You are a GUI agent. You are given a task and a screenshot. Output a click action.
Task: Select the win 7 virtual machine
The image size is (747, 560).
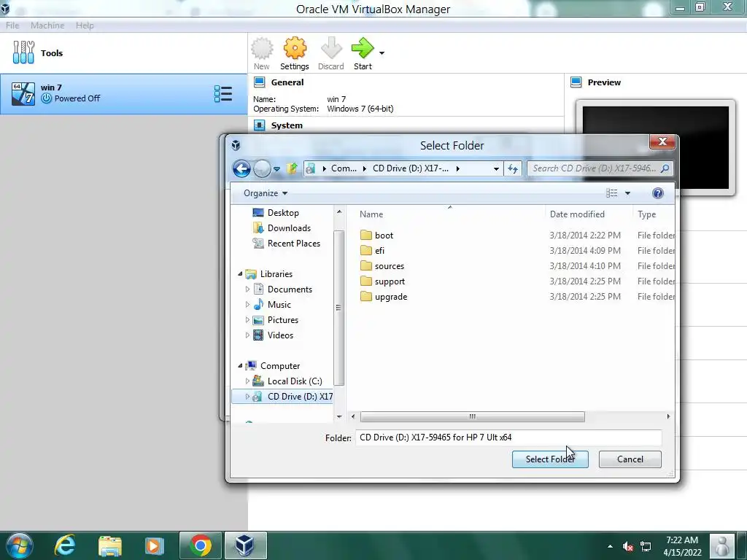click(x=123, y=93)
